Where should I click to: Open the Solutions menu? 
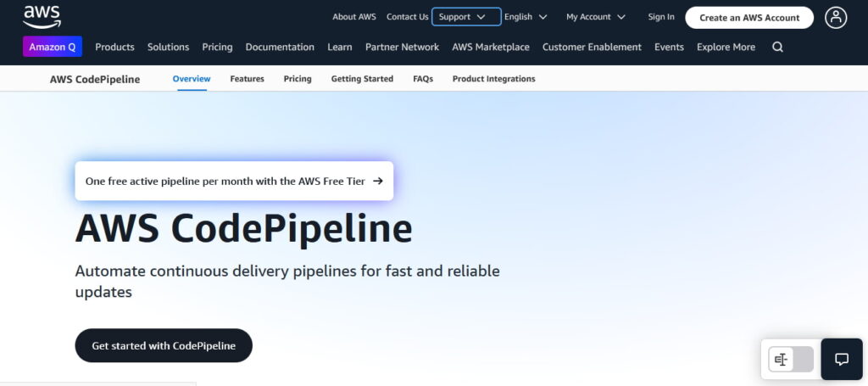click(x=169, y=47)
